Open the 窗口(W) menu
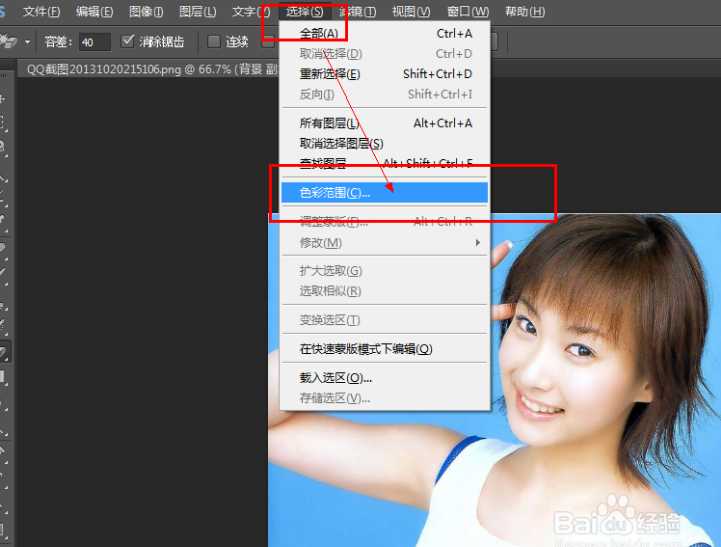 pos(468,11)
